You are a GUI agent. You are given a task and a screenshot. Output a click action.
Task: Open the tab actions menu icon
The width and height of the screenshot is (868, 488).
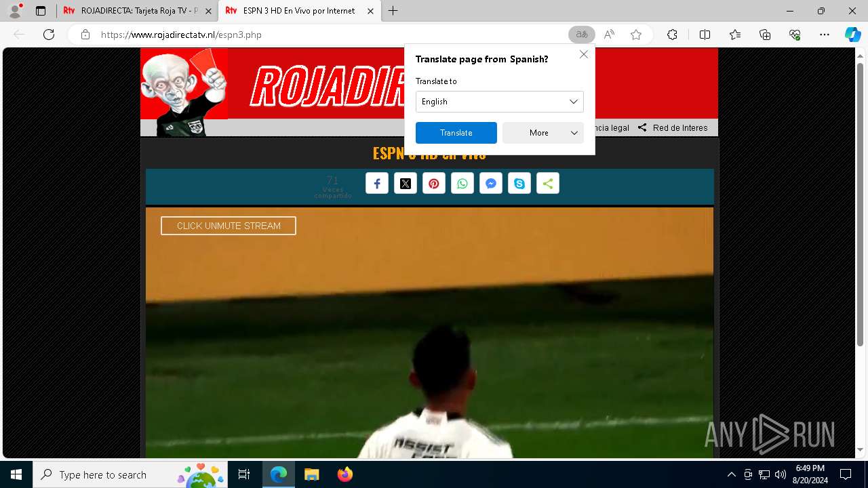click(x=41, y=11)
